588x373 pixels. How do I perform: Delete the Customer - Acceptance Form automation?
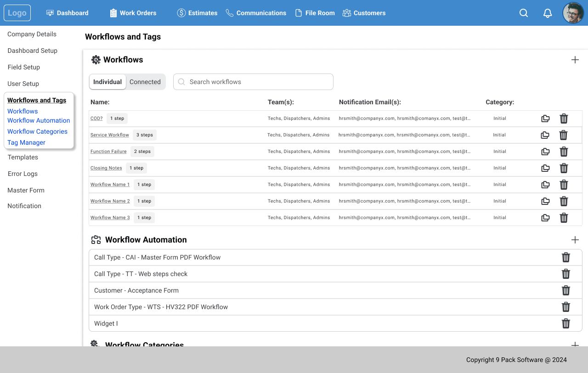tap(565, 290)
